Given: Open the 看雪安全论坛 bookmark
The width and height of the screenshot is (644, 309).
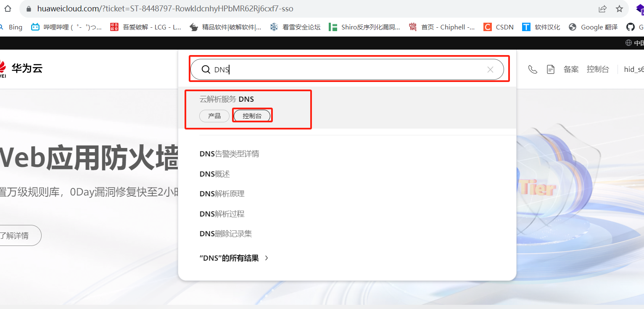Looking at the screenshot, I should click(295, 27).
